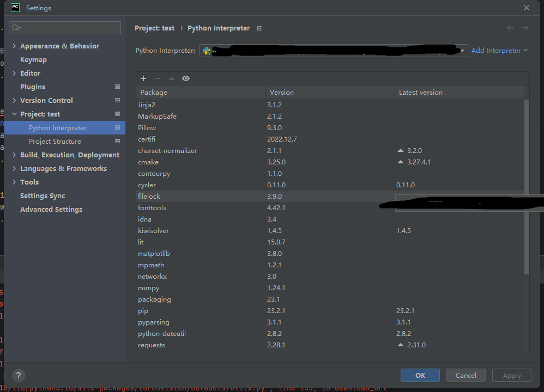Collapse the Project: test section
The height and width of the screenshot is (392, 544).
pos(14,114)
